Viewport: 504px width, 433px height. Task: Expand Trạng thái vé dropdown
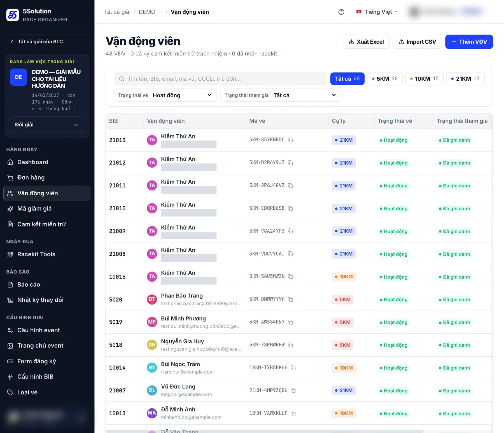pyautogui.click(x=165, y=95)
